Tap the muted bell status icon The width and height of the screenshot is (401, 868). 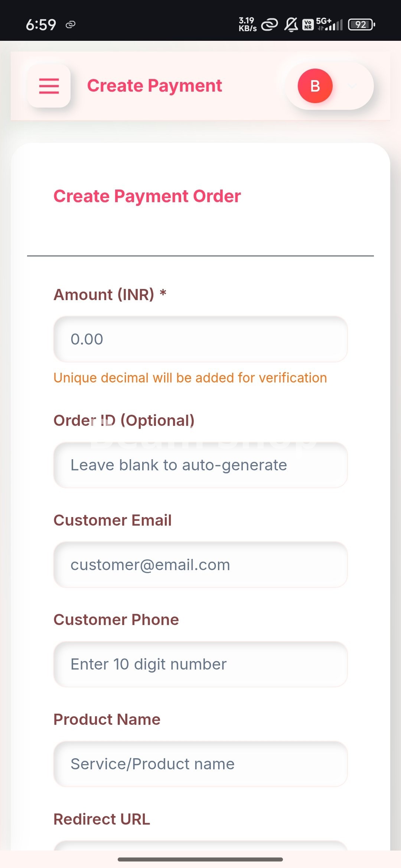(291, 24)
